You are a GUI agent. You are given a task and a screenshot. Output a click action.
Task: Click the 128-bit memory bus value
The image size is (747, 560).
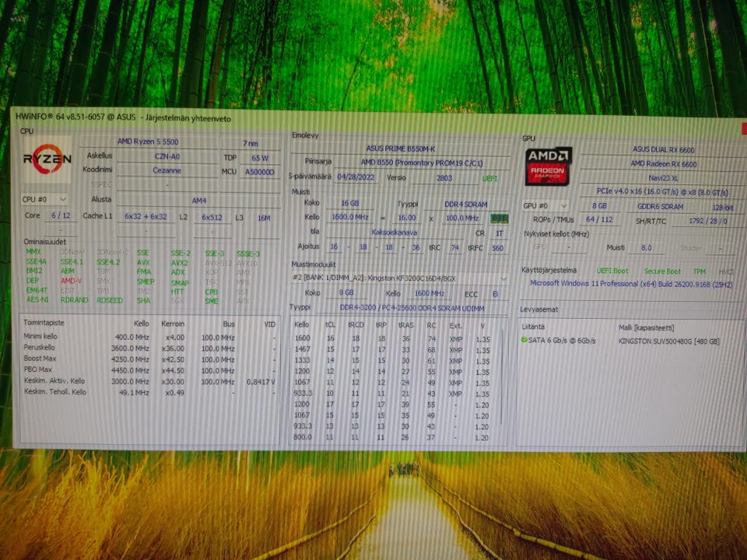[x=723, y=208]
